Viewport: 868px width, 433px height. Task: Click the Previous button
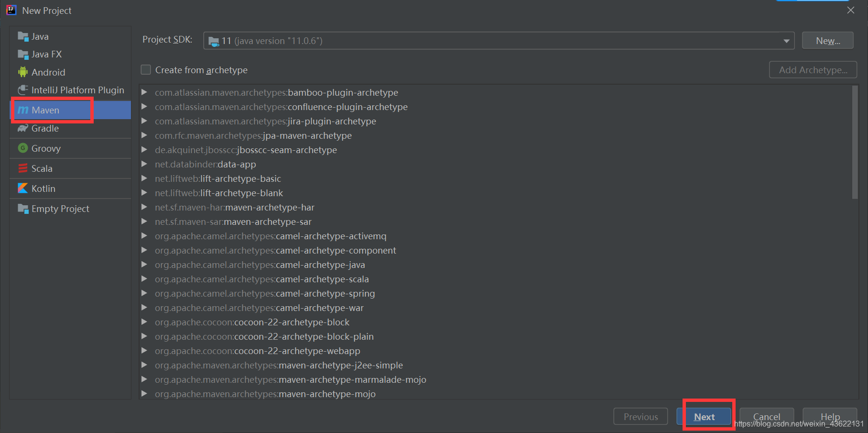click(x=640, y=417)
